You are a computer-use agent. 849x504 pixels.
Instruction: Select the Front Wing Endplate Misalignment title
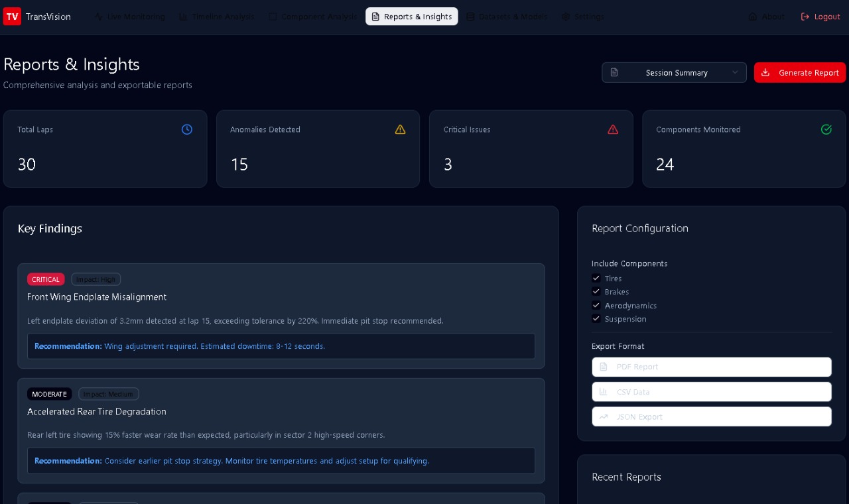[x=97, y=296]
